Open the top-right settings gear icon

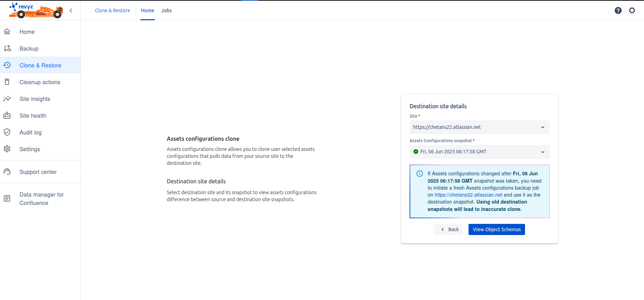point(632,10)
